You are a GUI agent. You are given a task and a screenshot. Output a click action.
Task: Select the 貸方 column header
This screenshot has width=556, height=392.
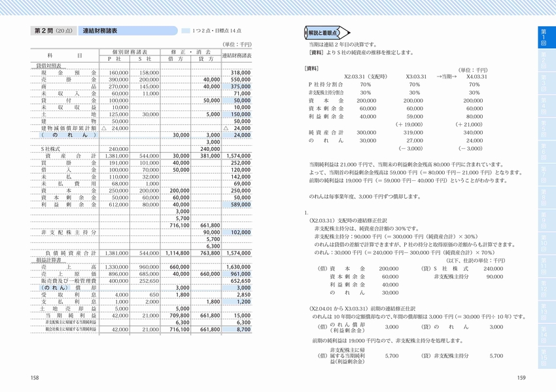point(206,59)
